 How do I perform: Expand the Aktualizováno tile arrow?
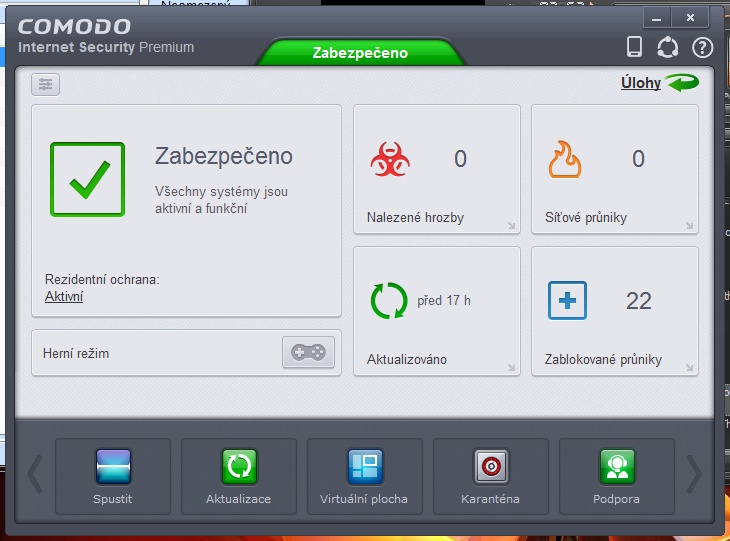511,368
